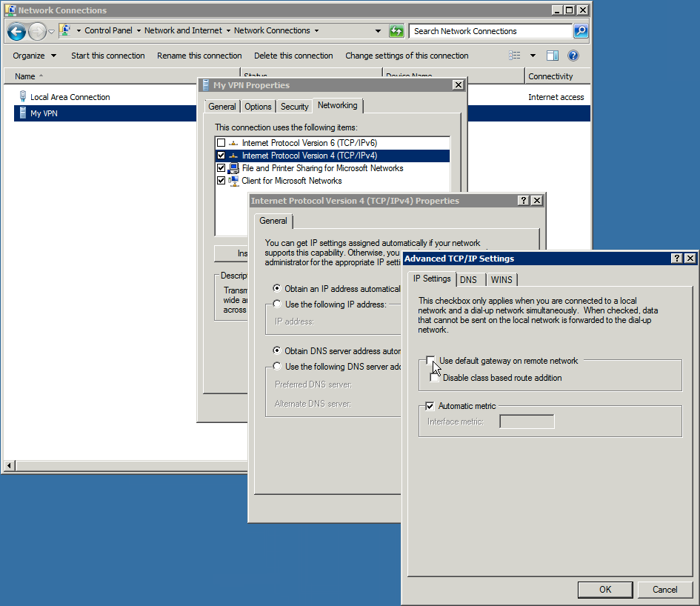Uncheck File and Printer Sharing checkbox
The width and height of the screenshot is (700, 606).
click(x=221, y=168)
